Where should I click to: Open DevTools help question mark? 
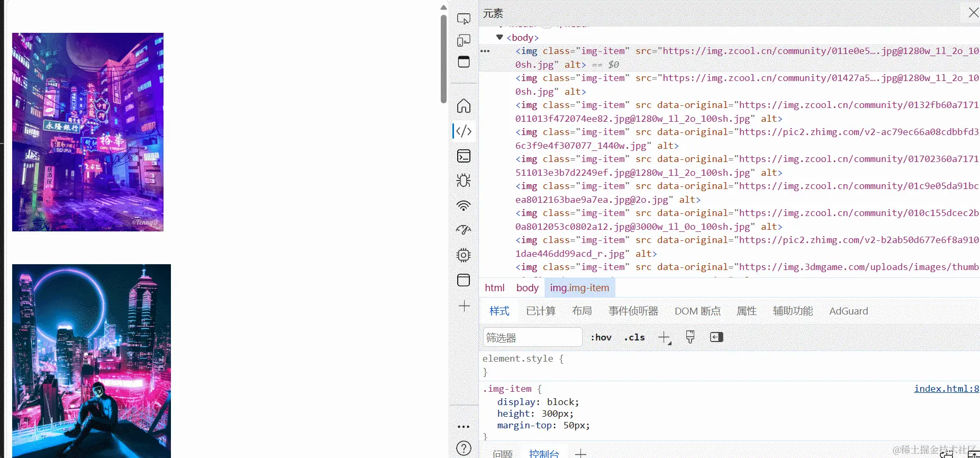pyautogui.click(x=464, y=448)
